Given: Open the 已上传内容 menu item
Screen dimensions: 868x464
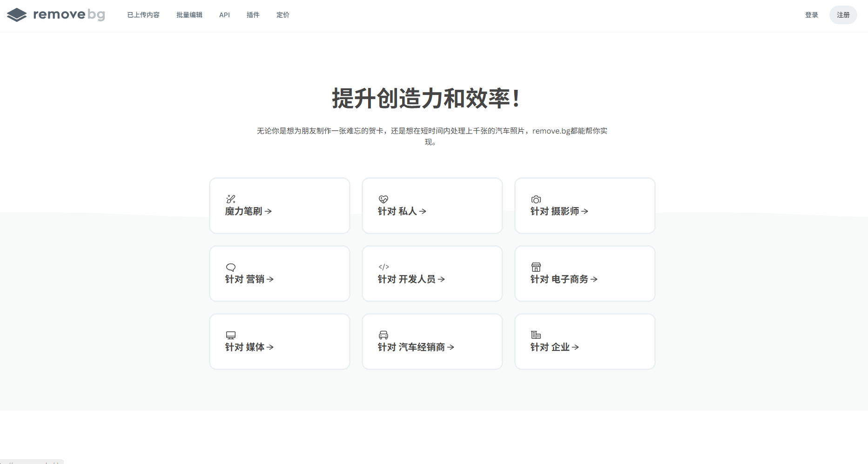Looking at the screenshot, I should [143, 15].
